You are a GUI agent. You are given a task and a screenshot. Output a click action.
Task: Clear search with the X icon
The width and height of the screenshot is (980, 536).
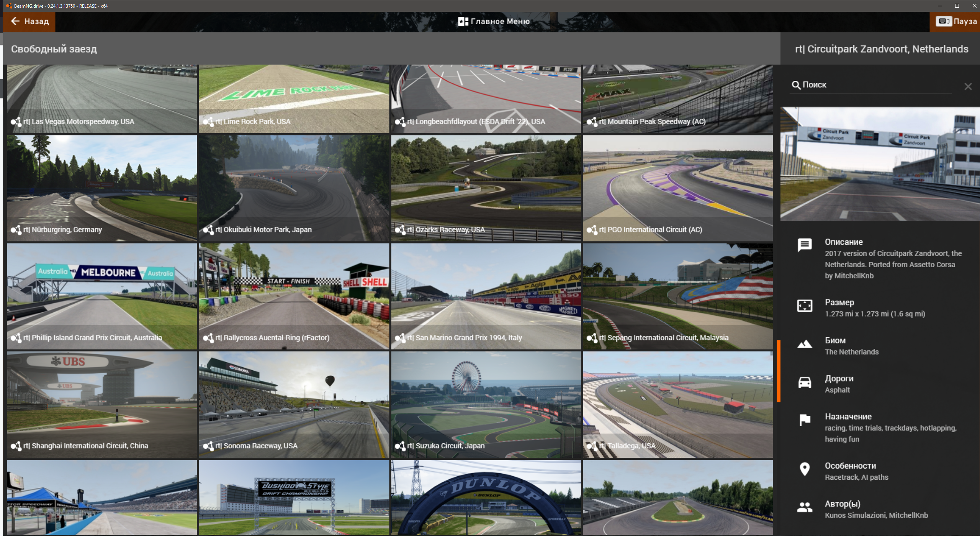click(x=968, y=87)
